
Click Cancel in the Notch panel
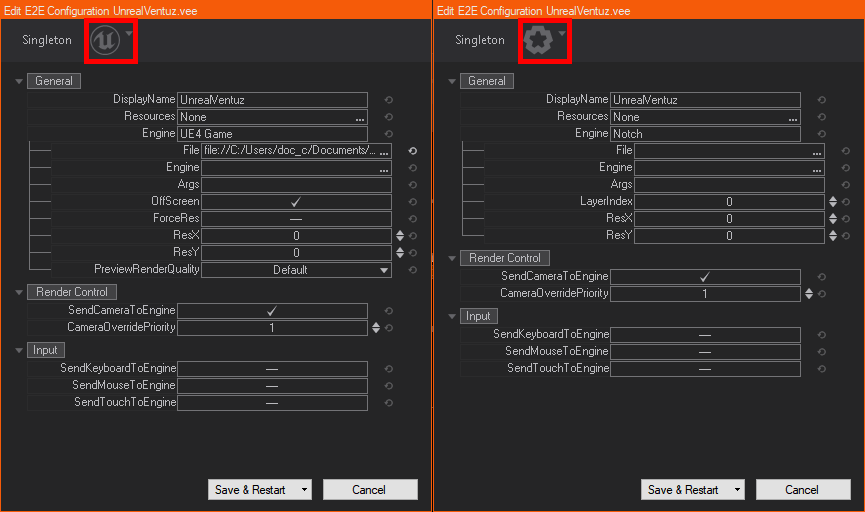[x=802, y=490]
